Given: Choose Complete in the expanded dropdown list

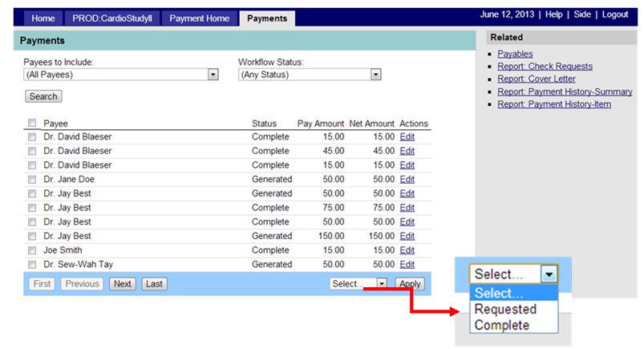Looking at the screenshot, I should pos(502,325).
